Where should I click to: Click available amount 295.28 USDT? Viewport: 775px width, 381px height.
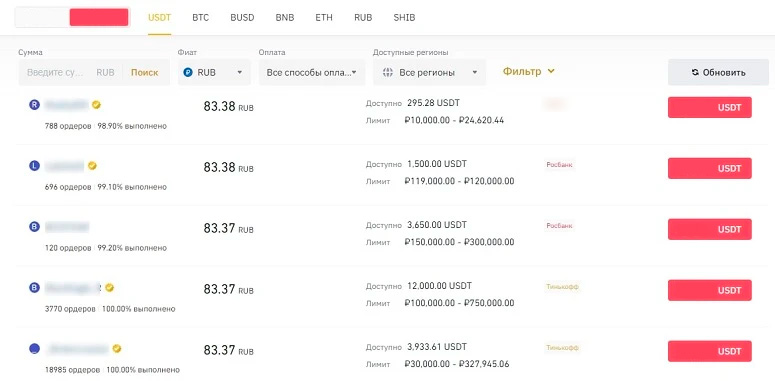(433, 103)
